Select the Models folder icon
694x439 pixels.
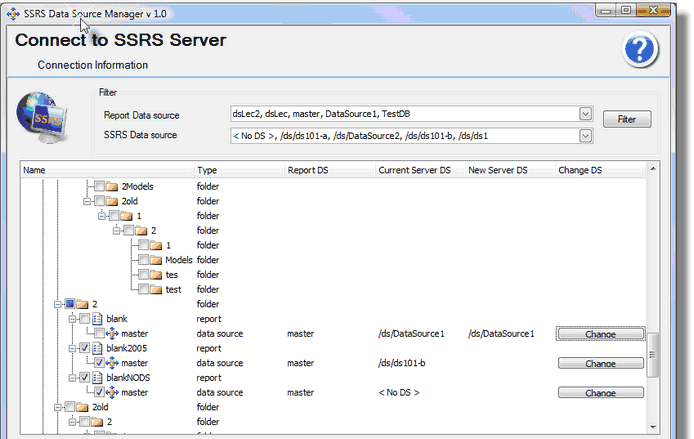point(156,260)
